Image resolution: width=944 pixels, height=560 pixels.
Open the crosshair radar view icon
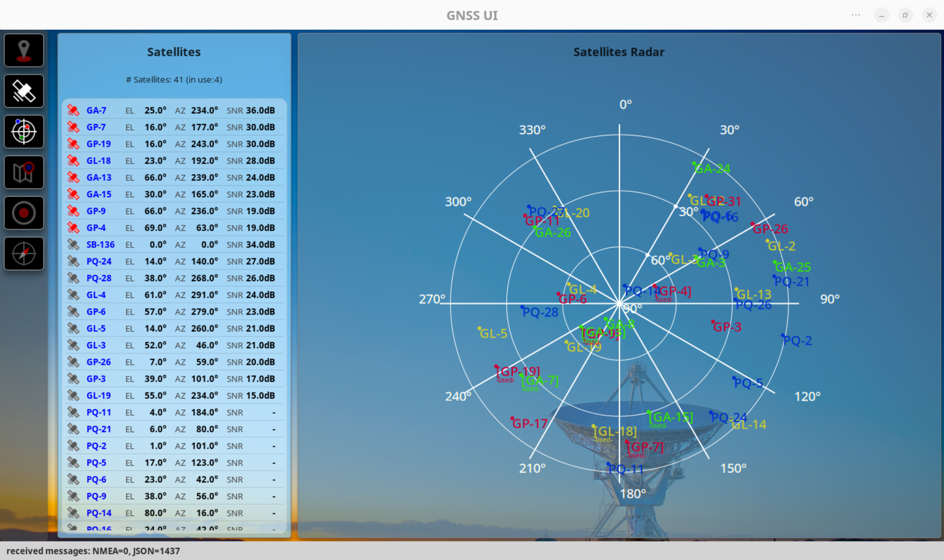(24, 132)
